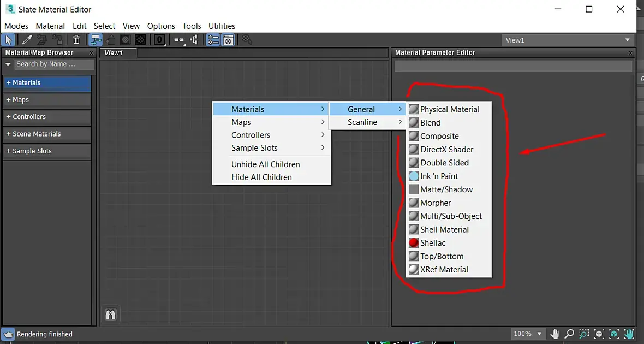The width and height of the screenshot is (644, 344).
Task: Click the binoculars search icon in view
Action: pyautogui.click(x=110, y=314)
